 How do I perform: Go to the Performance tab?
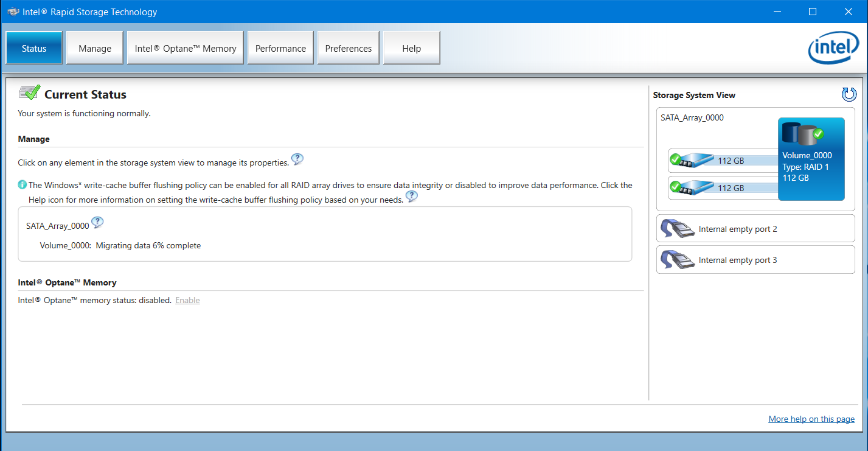pos(280,48)
